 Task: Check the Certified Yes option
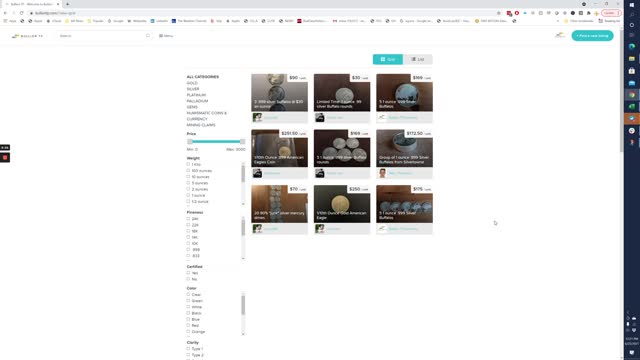[x=188, y=273]
